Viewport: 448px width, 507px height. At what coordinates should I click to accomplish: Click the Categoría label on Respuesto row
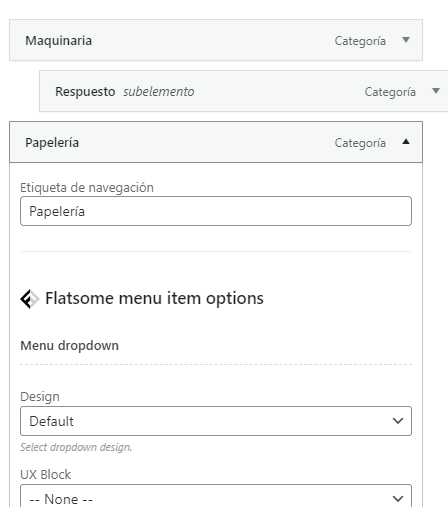tap(390, 92)
